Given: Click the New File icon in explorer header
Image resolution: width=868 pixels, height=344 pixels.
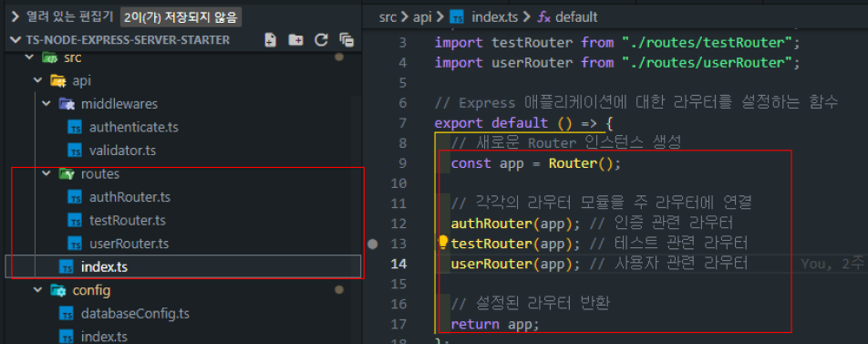Looking at the screenshot, I should click(270, 40).
